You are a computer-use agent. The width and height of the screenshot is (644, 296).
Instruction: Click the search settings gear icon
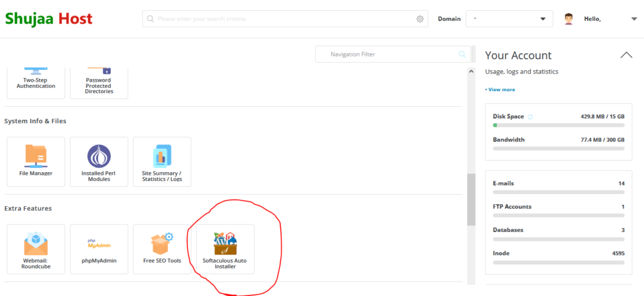pos(419,19)
